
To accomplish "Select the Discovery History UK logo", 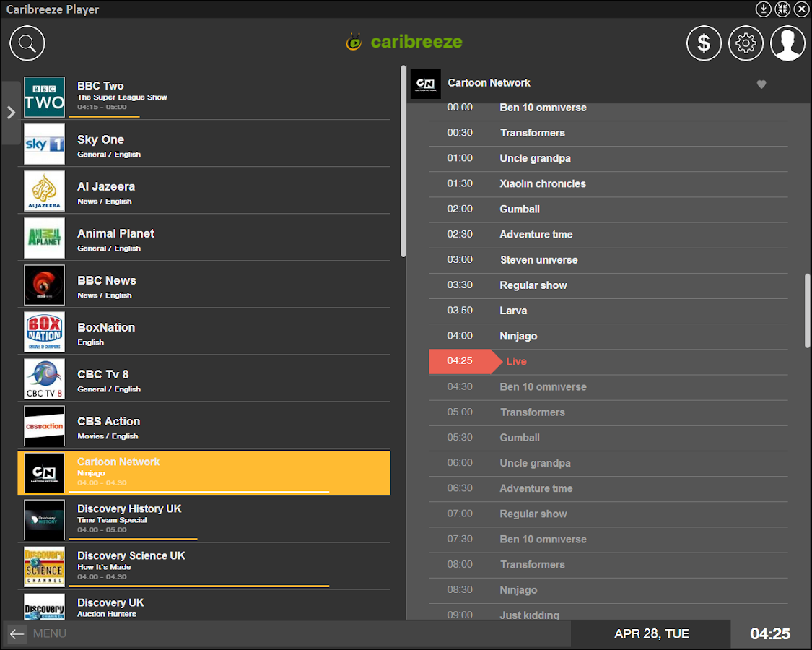I will point(45,519).
